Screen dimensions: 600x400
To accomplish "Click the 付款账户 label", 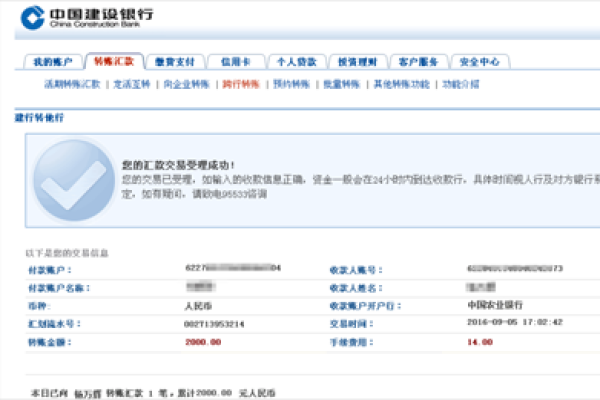I will tap(50, 270).
